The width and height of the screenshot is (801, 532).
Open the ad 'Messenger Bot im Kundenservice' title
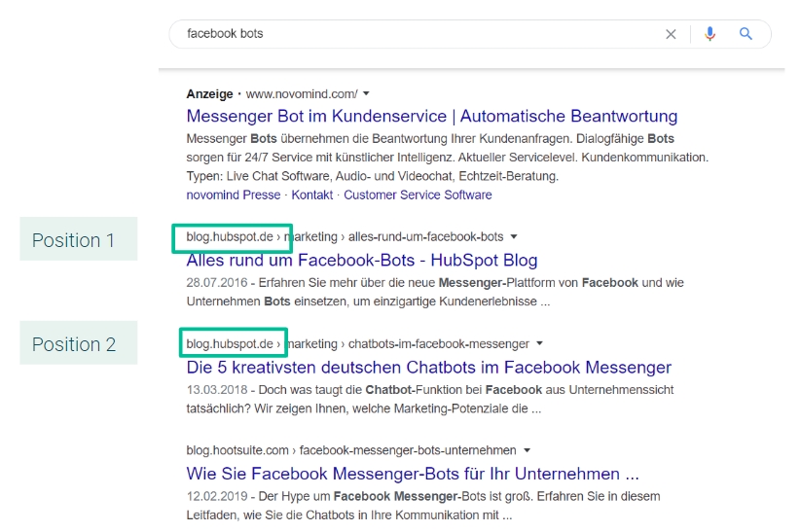click(x=432, y=116)
